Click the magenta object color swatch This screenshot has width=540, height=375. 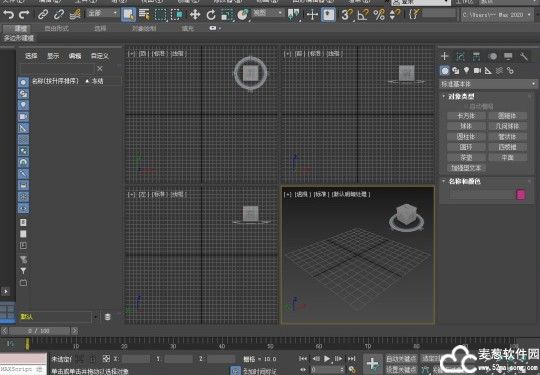click(521, 195)
